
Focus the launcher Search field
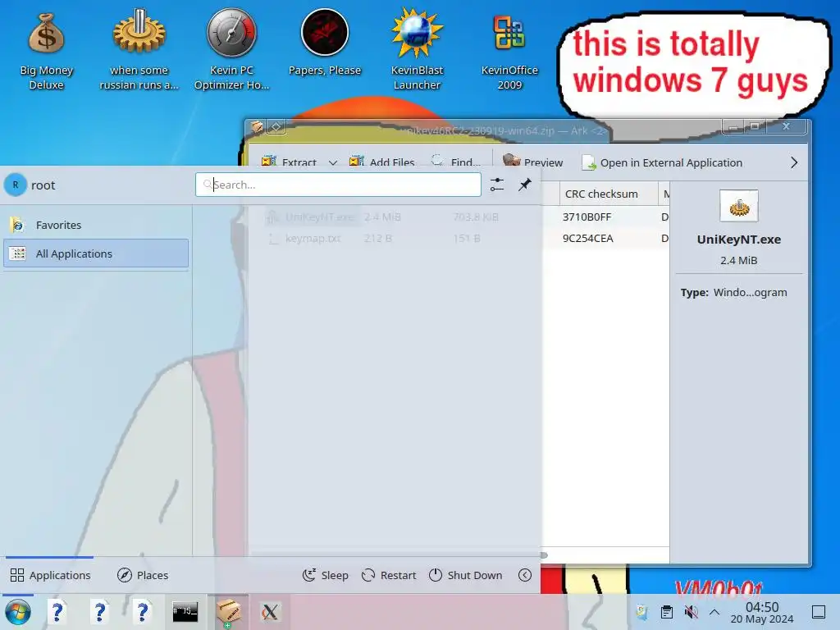coord(338,185)
